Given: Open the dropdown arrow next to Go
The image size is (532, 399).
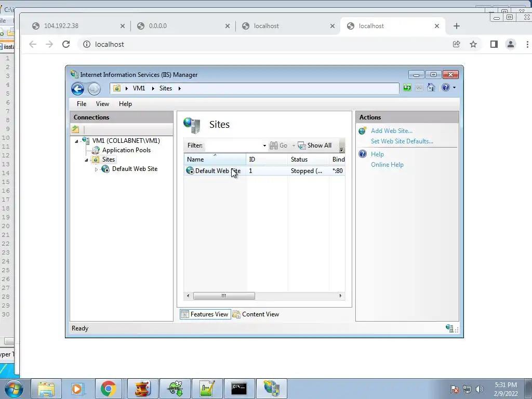Looking at the screenshot, I should tap(294, 145).
